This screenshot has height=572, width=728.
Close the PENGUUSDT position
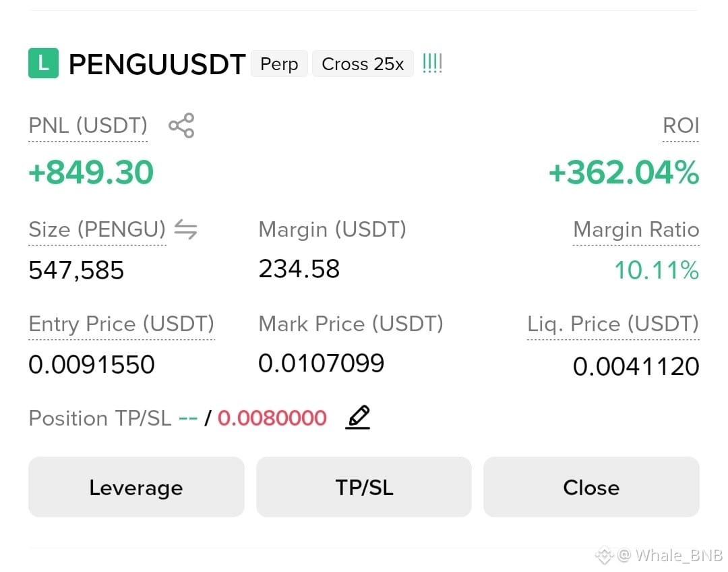click(592, 487)
